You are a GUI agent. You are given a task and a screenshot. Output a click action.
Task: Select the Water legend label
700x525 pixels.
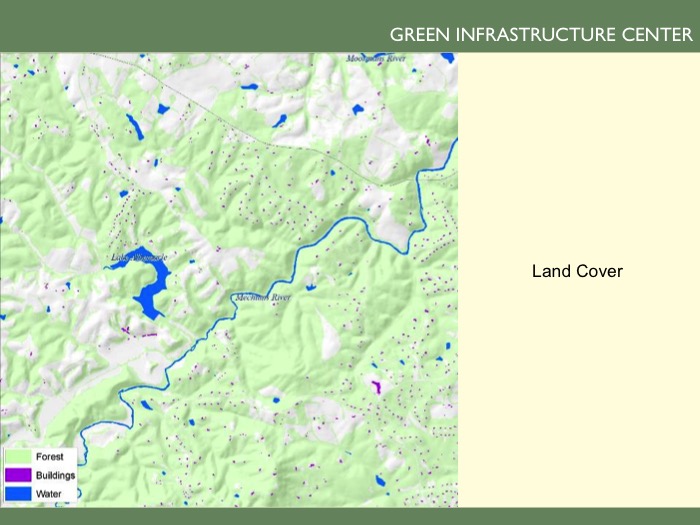point(49,493)
